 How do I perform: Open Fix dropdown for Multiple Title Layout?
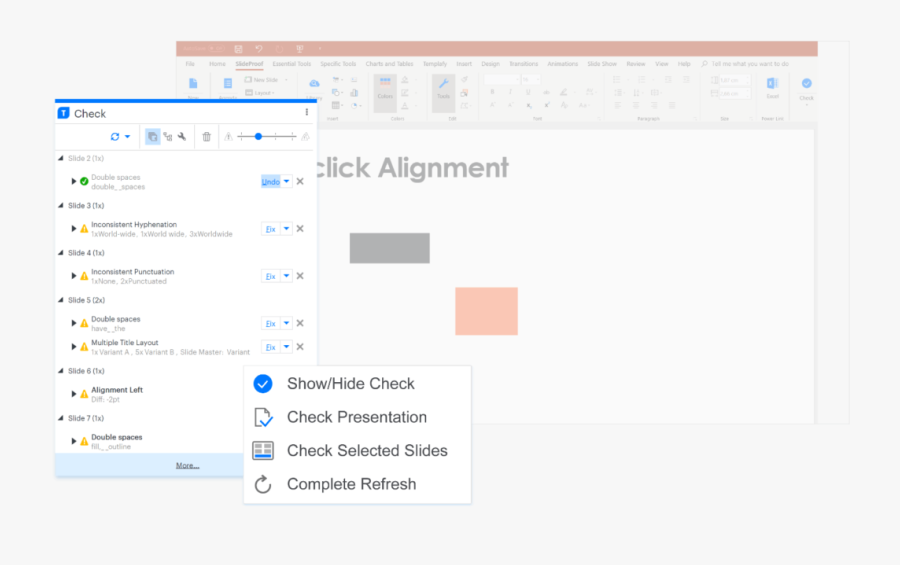(287, 347)
